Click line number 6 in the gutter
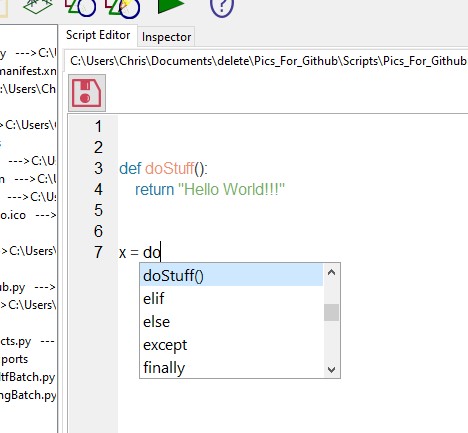Viewport: 468px width, 433px height. pyautogui.click(x=98, y=232)
